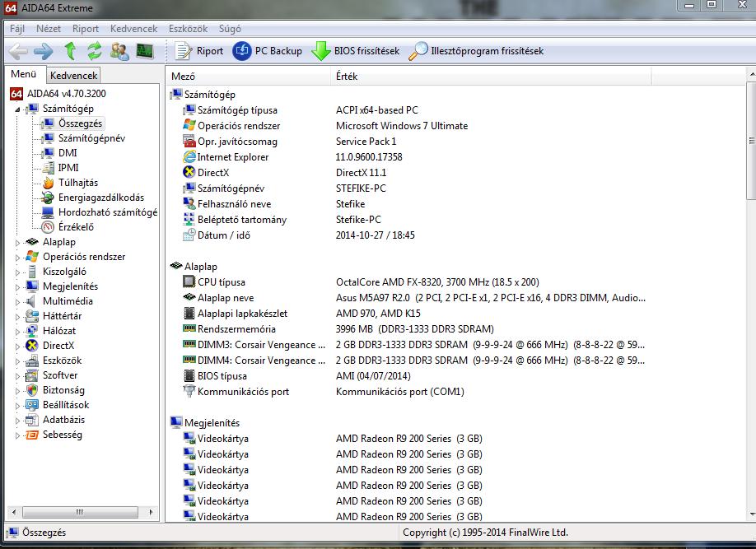Expand the Megjelenítés tree node

17,287
